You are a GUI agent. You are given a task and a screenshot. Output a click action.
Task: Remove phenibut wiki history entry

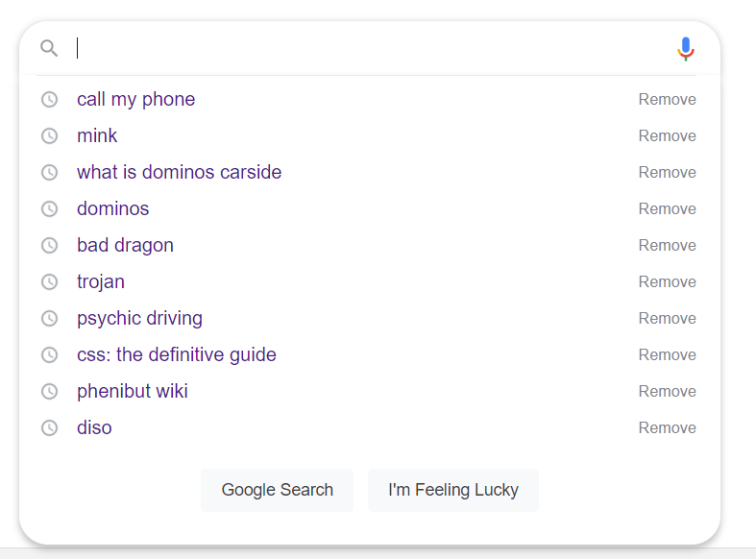pos(667,392)
